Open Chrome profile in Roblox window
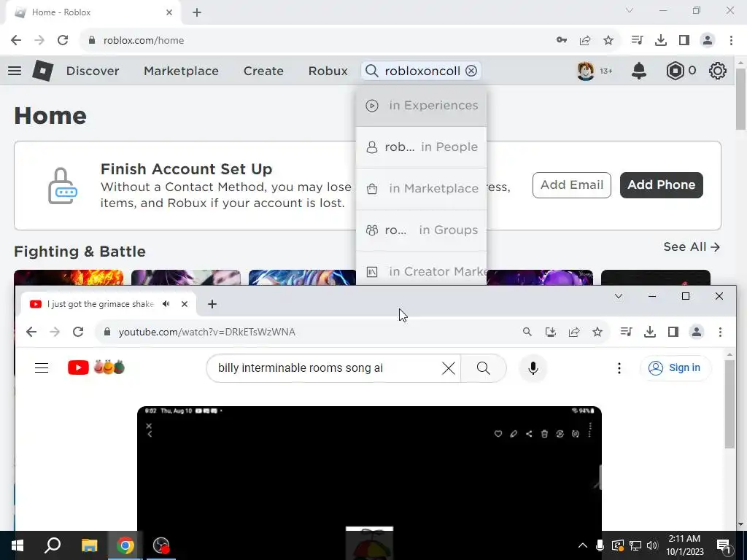This screenshot has height=560, width=747. click(708, 40)
